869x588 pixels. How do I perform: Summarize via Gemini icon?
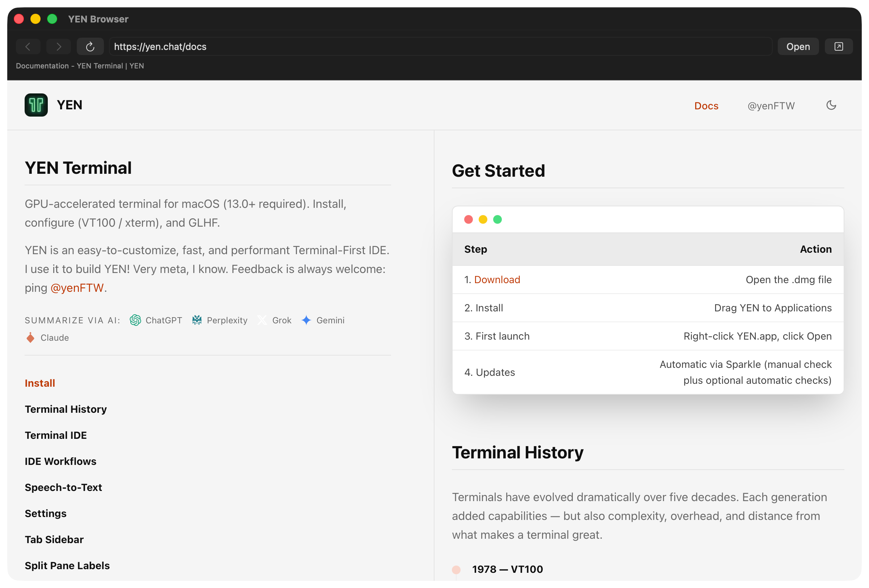(x=306, y=320)
